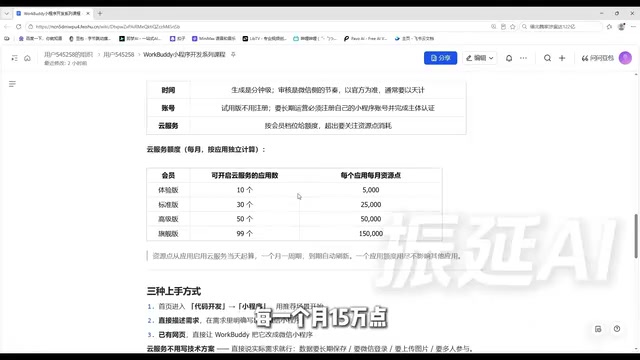This screenshot has width=640, height=360.
Task: Click the 25,000 cell
Action: point(371,204)
